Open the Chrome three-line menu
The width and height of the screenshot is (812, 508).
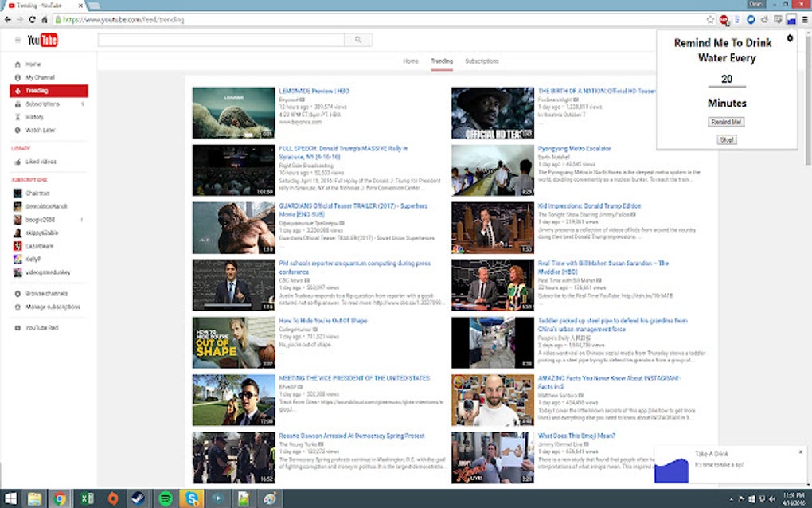pyautogui.click(x=804, y=19)
